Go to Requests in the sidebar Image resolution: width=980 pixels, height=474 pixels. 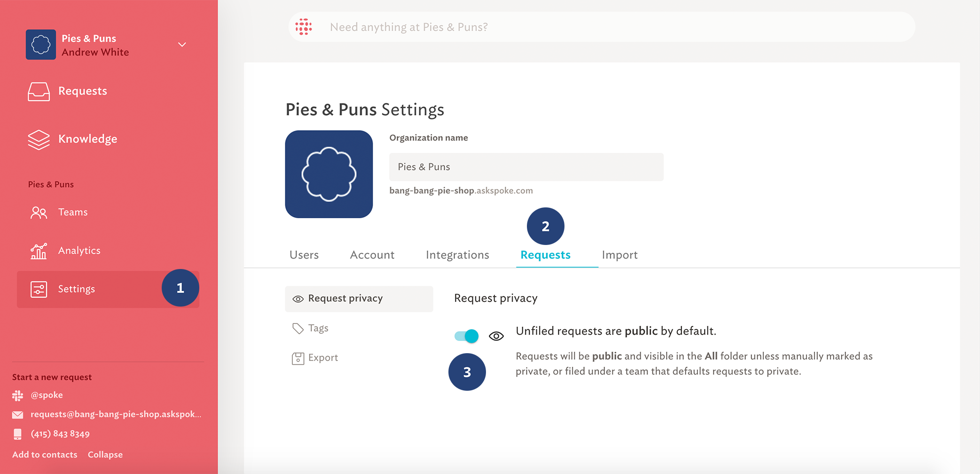[83, 91]
